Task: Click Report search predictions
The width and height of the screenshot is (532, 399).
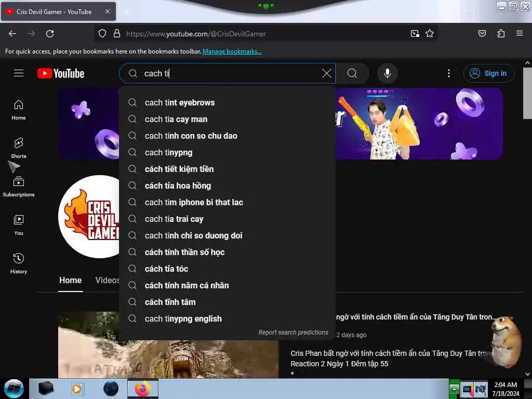Action: pos(293,332)
